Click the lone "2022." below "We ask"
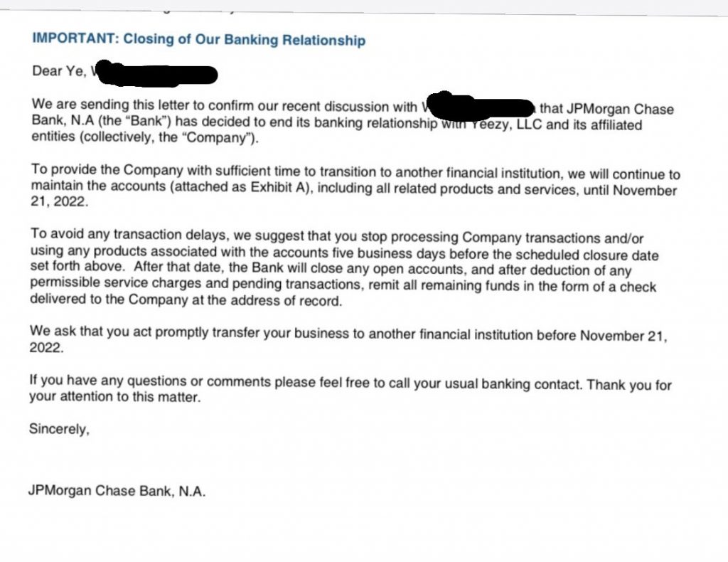Screen dimensions: 728x562 point(46,348)
